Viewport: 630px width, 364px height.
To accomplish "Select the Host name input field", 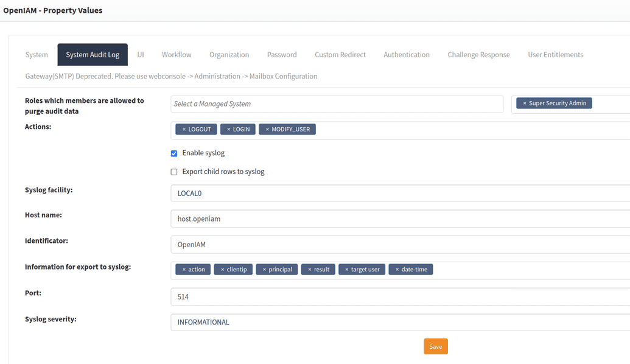I will (400, 219).
